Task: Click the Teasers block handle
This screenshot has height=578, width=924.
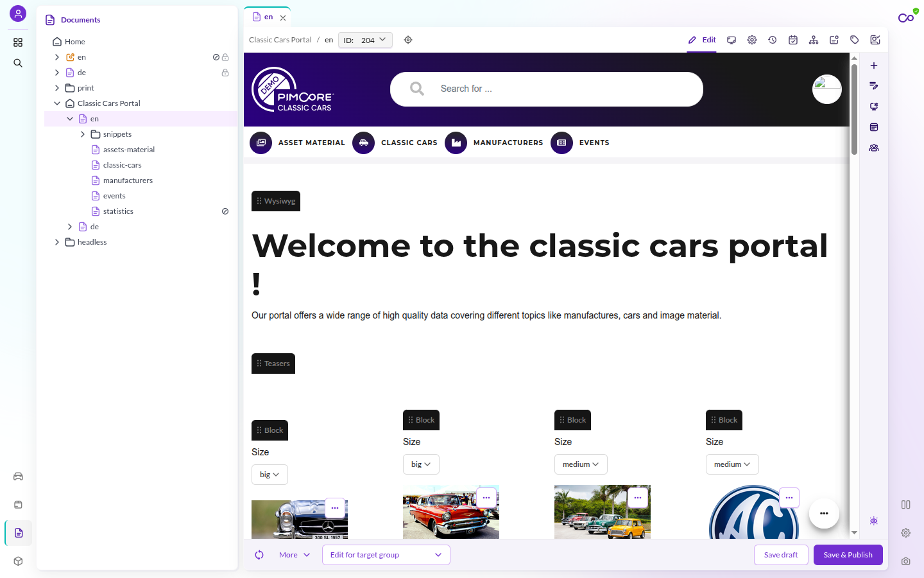Action: (x=273, y=363)
